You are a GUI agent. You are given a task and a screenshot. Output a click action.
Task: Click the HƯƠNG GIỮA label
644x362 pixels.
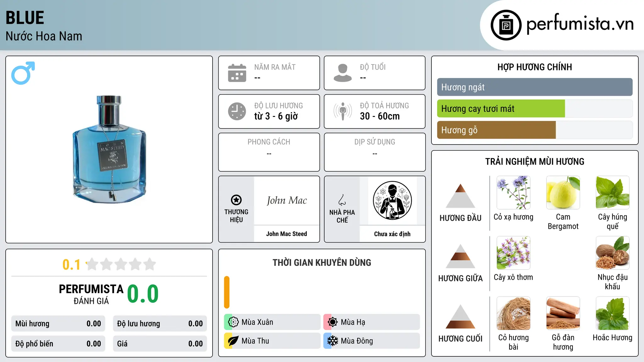click(460, 278)
